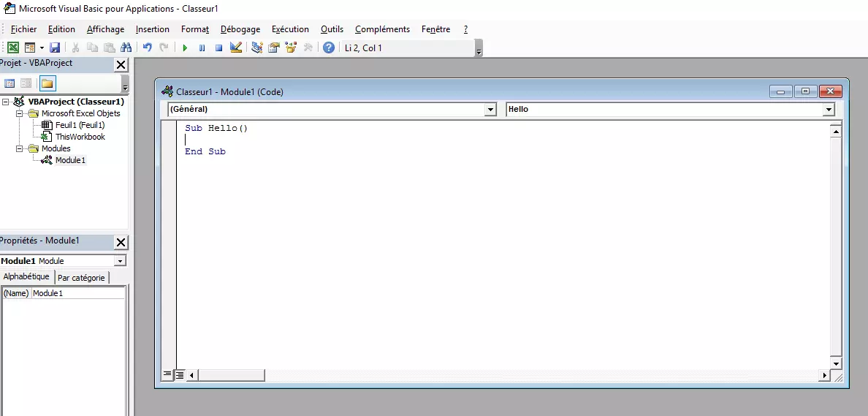The height and width of the screenshot is (416, 868).
Task: Open the (Général) object dropdown
Action: [x=490, y=110]
